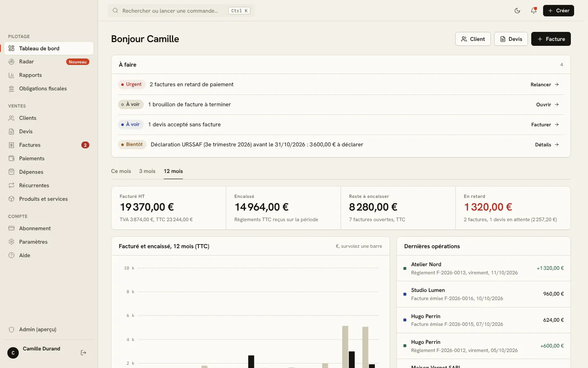
Task: Open the Atelier Nord payment operation
Action: [x=483, y=268]
